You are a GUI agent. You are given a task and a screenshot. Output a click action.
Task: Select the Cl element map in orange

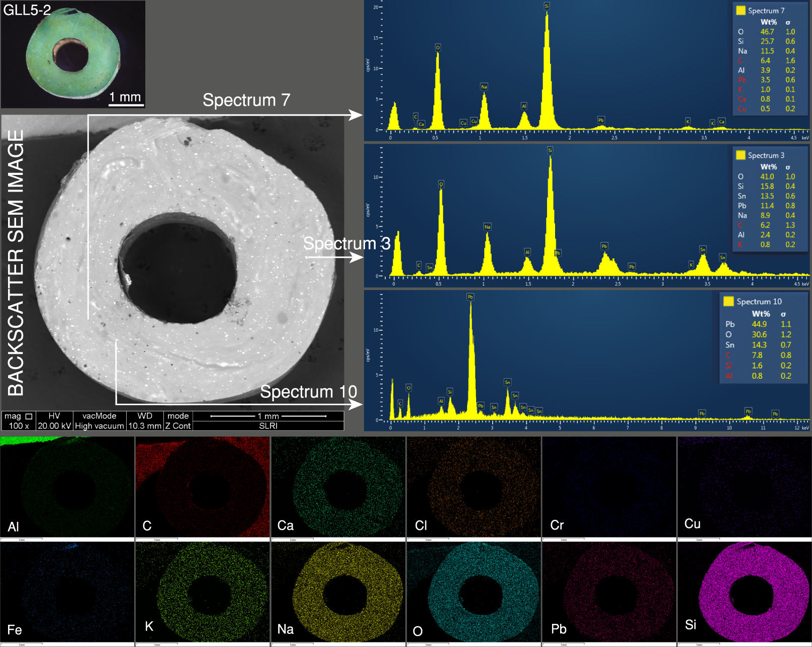474,487
